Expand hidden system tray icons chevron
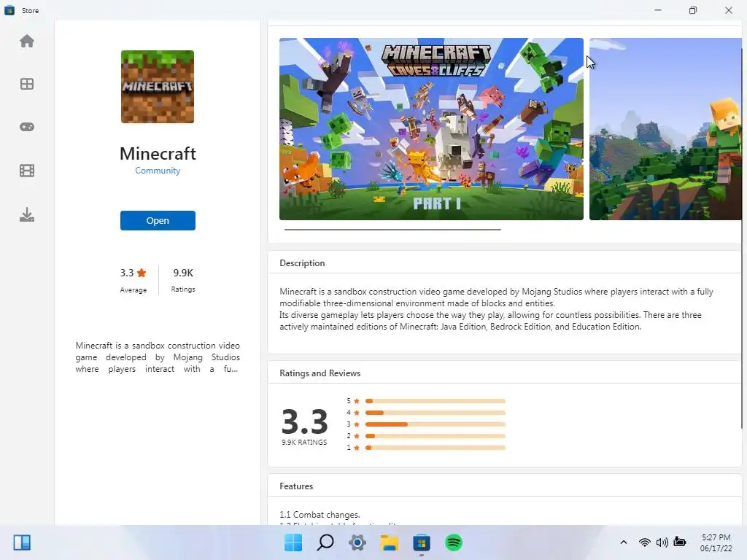 click(x=623, y=542)
